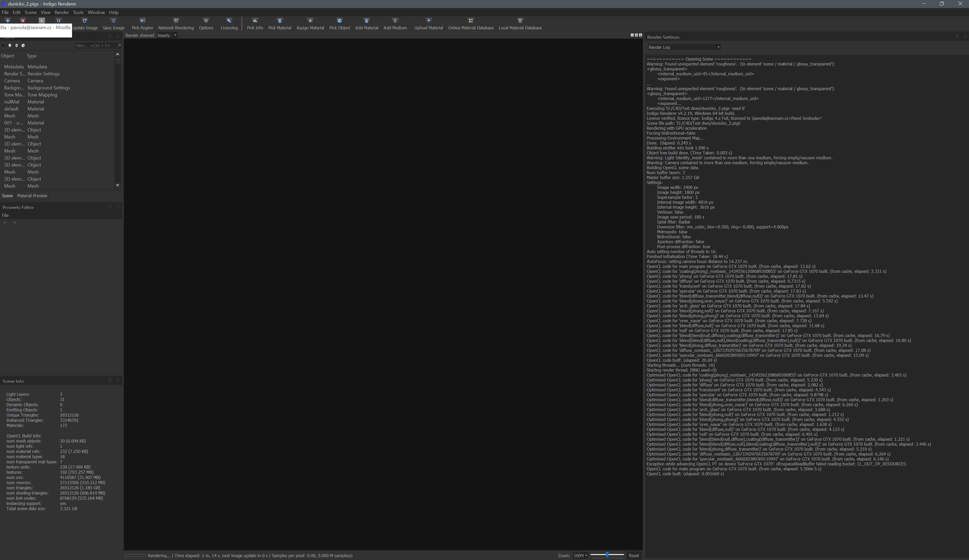Select the Pick Material tool
The height and width of the screenshot is (560, 969).
280,24
